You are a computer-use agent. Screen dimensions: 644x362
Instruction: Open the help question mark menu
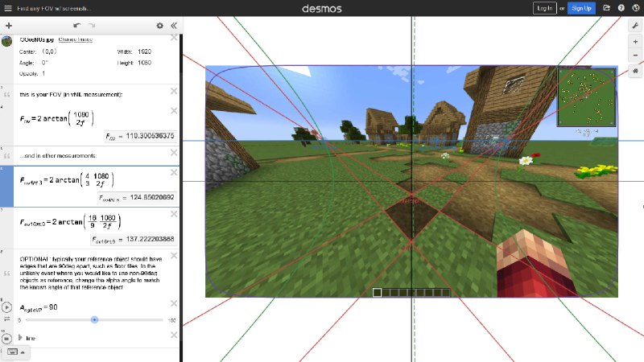pyautogui.click(x=621, y=8)
